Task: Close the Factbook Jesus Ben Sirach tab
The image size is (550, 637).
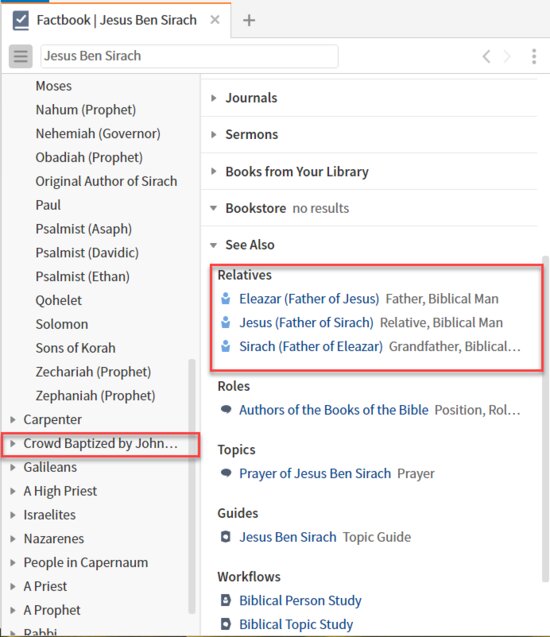Action: click(215, 20)
